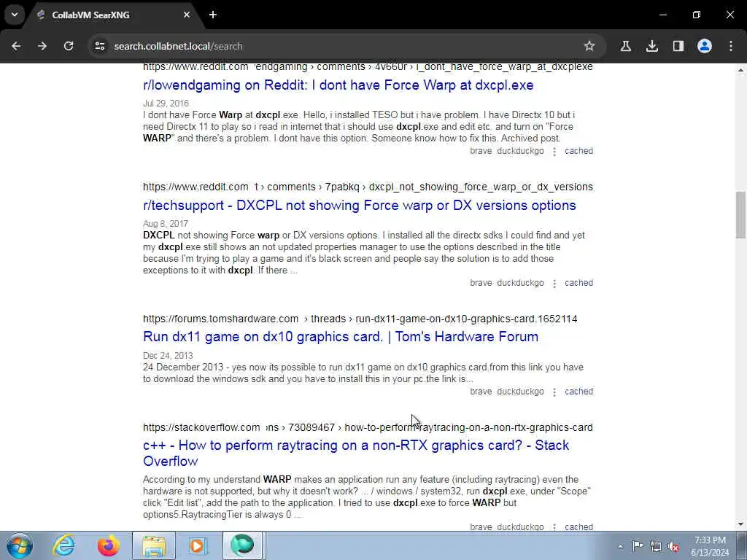Viewport: 747px width, 560px height.
Task: Open r/techsupport DXCPL not showing Force warp result
Action: tap(359, 205)
